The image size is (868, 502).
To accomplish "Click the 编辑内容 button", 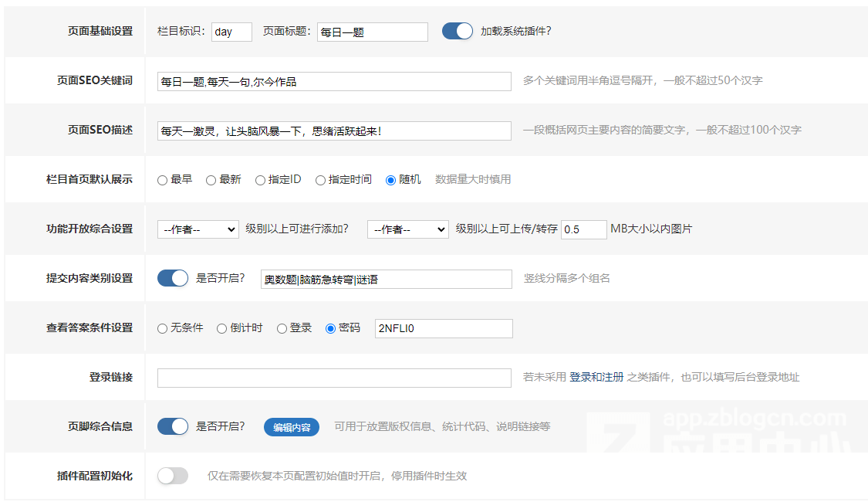I will click(x=292, y=427).
